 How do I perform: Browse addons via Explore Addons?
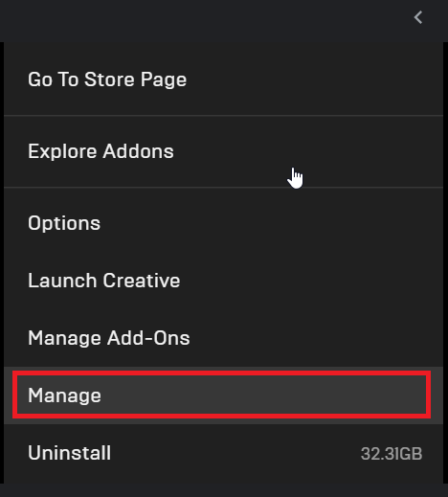click(223, 151)
